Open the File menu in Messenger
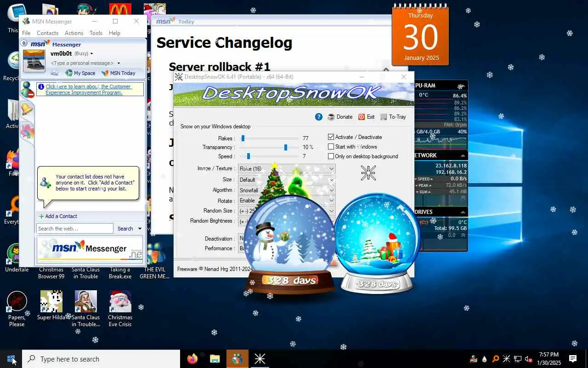 pos(26,33)
